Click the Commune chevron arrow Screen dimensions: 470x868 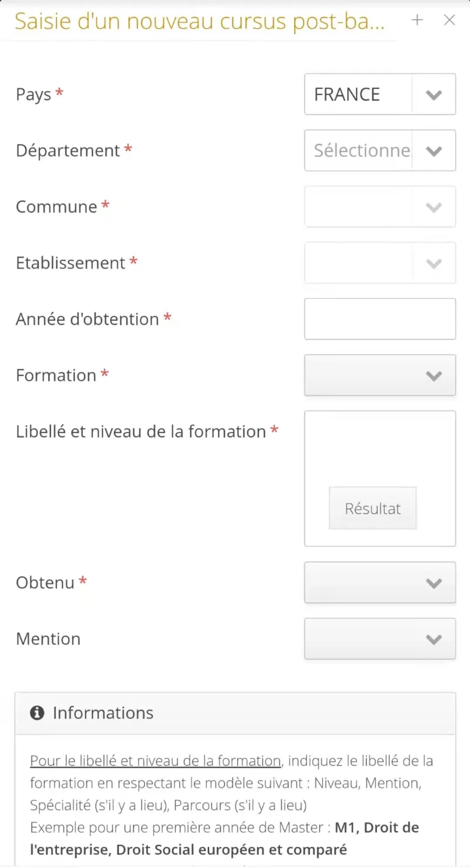(434, 207)
